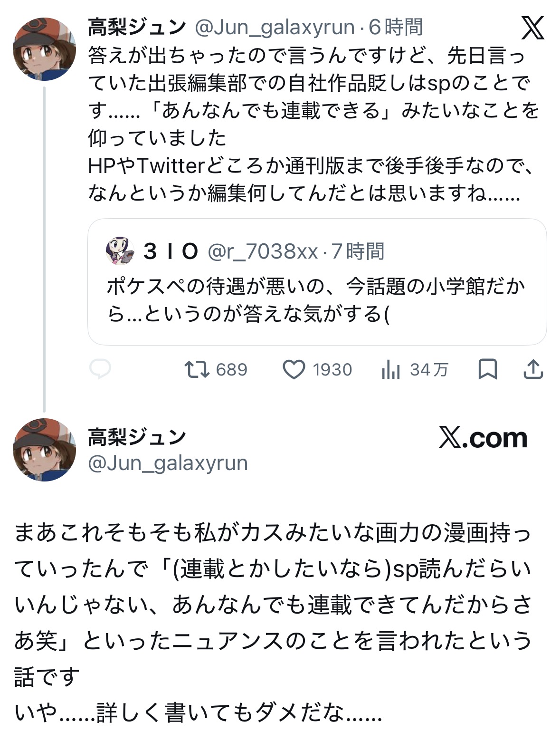This screenshot has width=560, height=741.
Task: Click the 高梨ジュン name on the lower tweet
Action: pyautogui.click(x=137, y=437)
